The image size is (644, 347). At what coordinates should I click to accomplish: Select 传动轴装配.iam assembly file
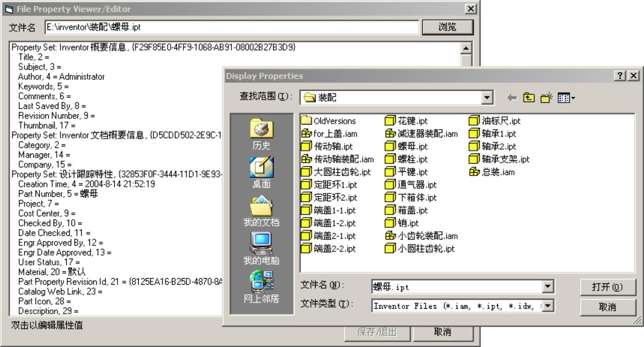(x=338, y=159)
